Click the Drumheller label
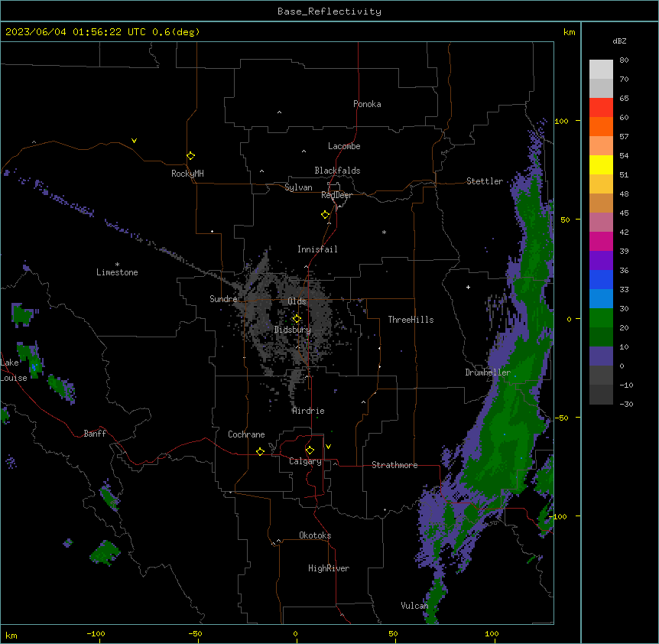Screen dimensions: 659x644 (488, 372)
